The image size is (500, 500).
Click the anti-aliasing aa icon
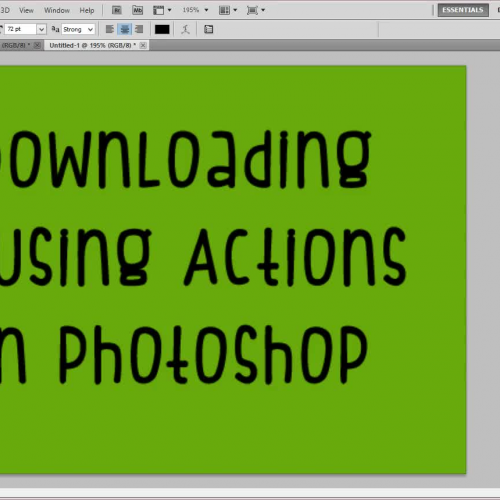point(55,29)
